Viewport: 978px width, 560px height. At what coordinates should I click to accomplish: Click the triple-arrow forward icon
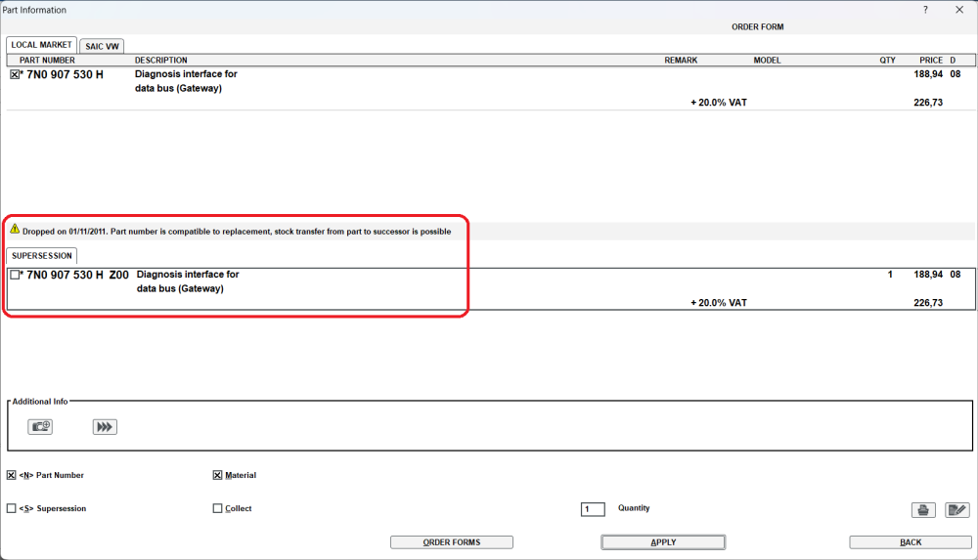pos(105,426)
